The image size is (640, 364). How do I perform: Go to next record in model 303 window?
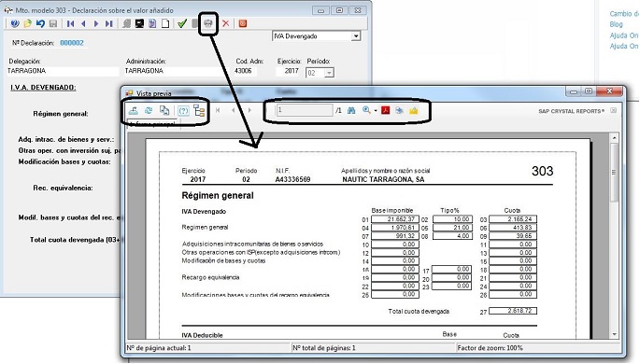pos(96,23)
